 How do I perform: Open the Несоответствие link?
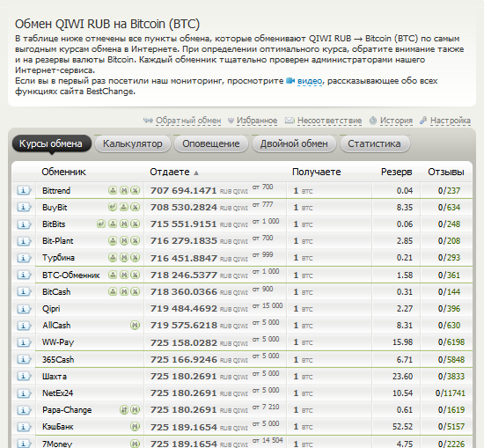coord(329,121)
